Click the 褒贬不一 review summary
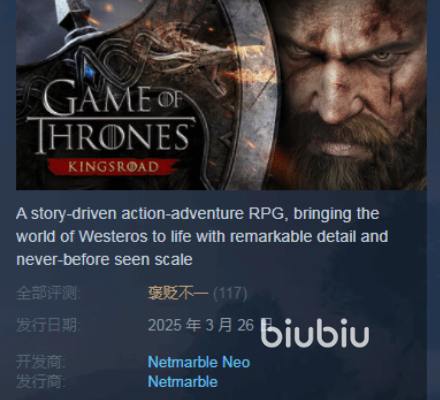The height and width of the screenshot is (400, 440). pyautogui.click(x=178, y=293)
